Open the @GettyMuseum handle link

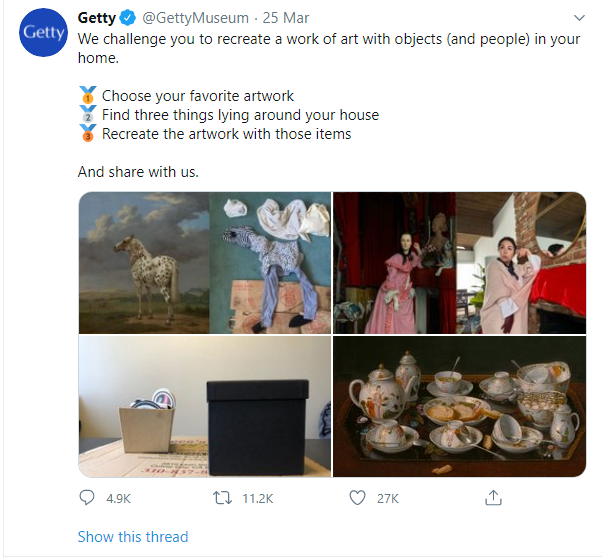click(194, 18)
